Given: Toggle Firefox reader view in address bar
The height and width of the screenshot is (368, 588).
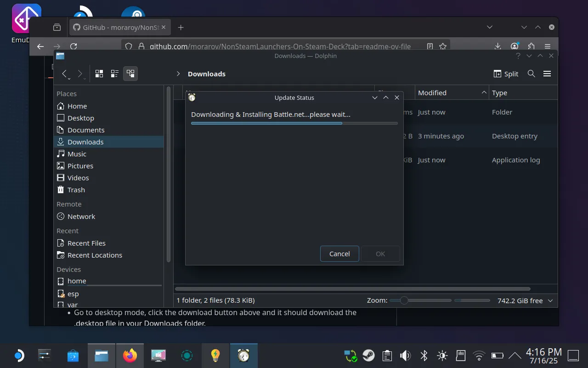Looking at the screenshot, I should click(x=430, y=46).
